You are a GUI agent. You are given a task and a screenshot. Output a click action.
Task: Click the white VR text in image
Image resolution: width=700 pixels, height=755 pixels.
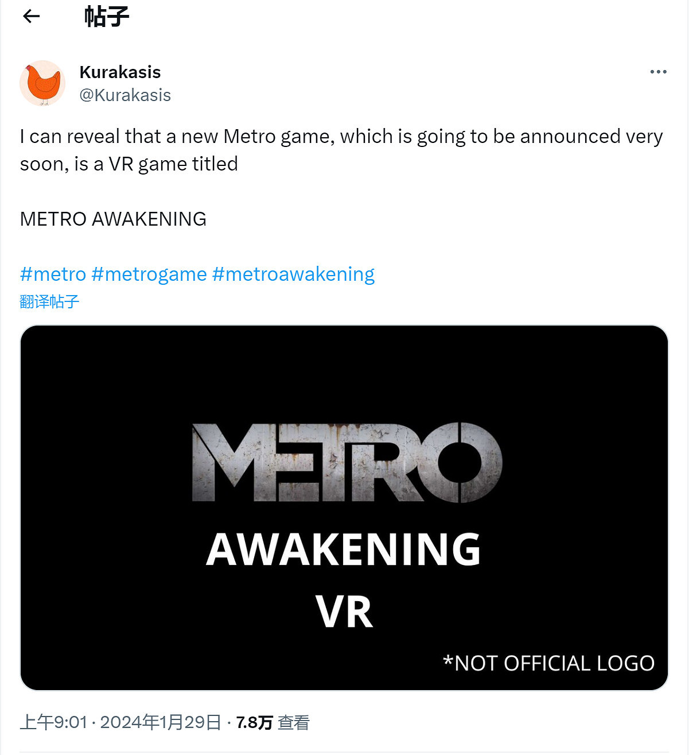coord(344,612)
